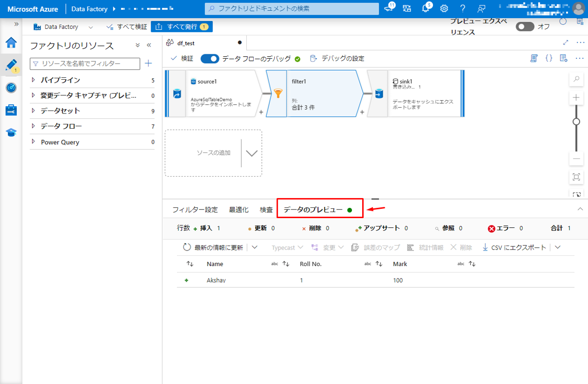Open the ソースの追加 dropdown arrow
Image resolution: width=588 pixels, height=384 pixels.
pyautogui.click(x=251, y=153)
